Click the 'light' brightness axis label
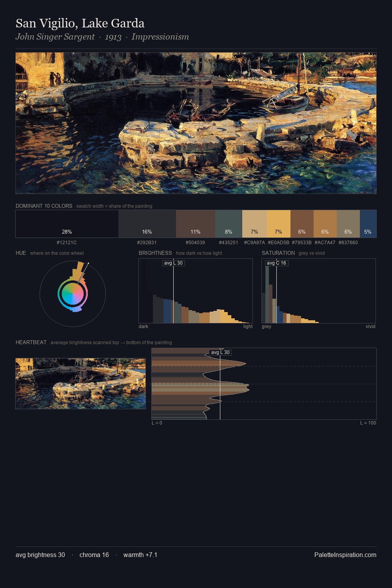Viewport: 392px width, 588px height. (x=248, y=327)
